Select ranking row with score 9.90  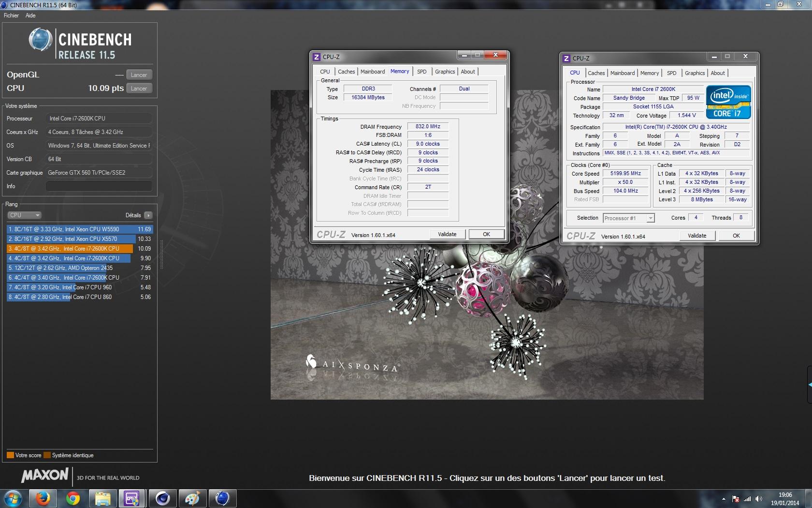(80, 258)
